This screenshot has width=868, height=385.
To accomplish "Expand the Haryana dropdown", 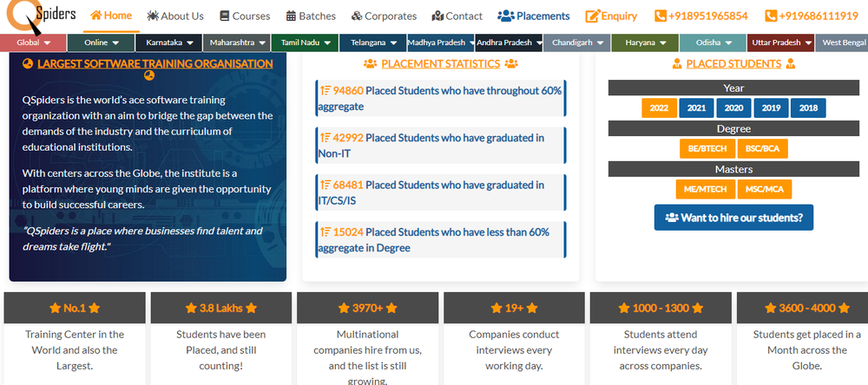I will [x=645, y=42].
